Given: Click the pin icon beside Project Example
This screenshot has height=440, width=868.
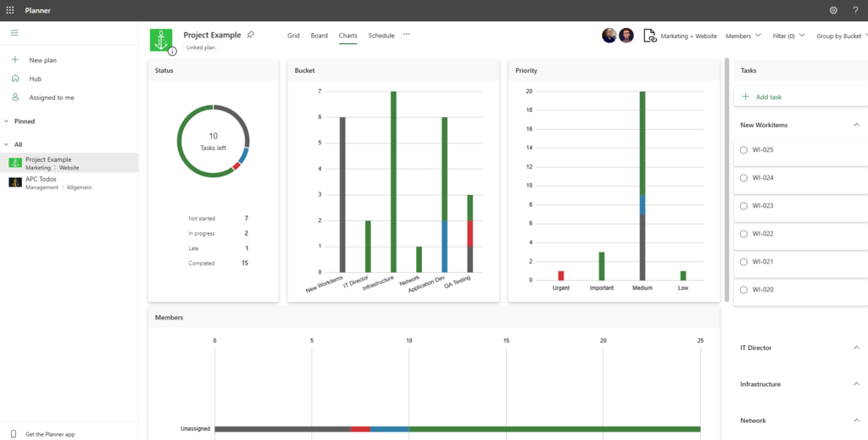Looking at the screenshot, I should click(250, 35).
